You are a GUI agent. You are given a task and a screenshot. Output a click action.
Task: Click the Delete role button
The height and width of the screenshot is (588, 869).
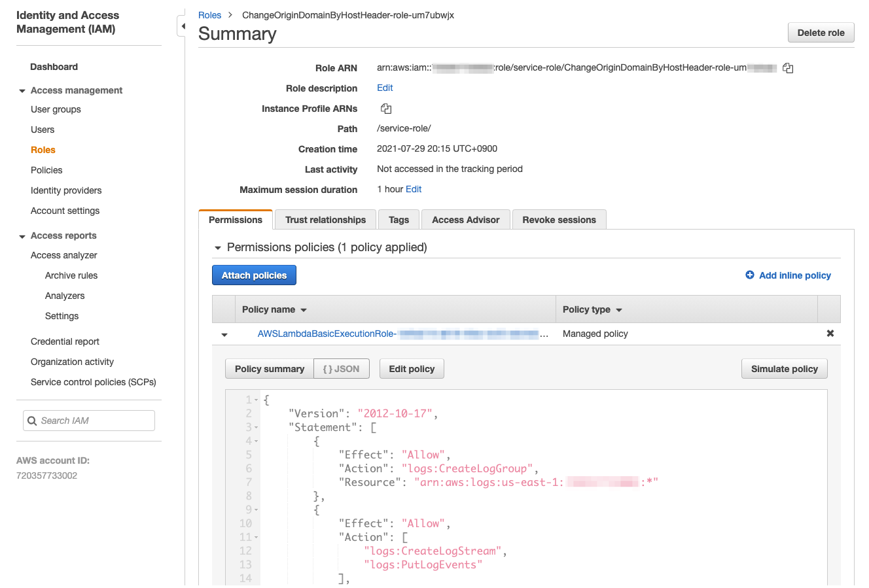tap(821, 33)
